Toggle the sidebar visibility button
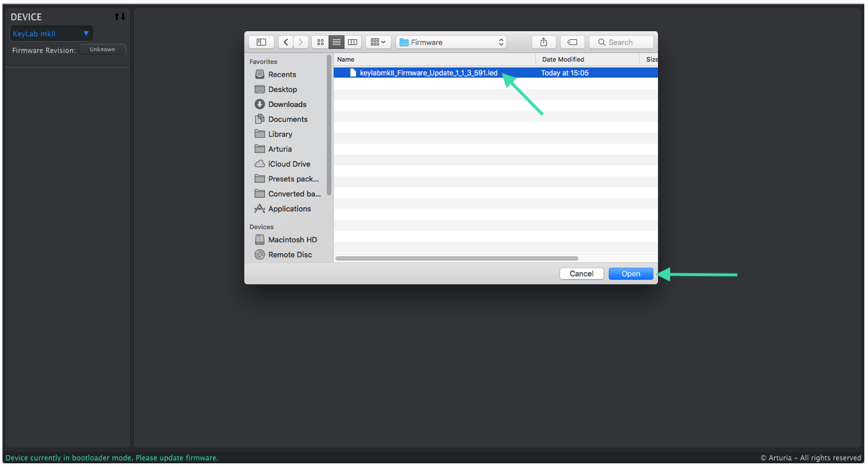 261,42
